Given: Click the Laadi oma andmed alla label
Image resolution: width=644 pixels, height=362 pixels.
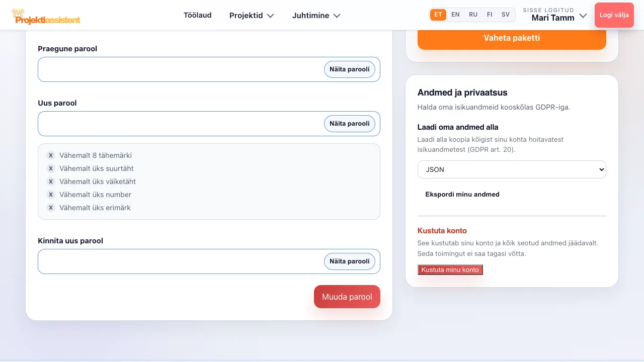Looking at the screenshot, I should (458, 127).
